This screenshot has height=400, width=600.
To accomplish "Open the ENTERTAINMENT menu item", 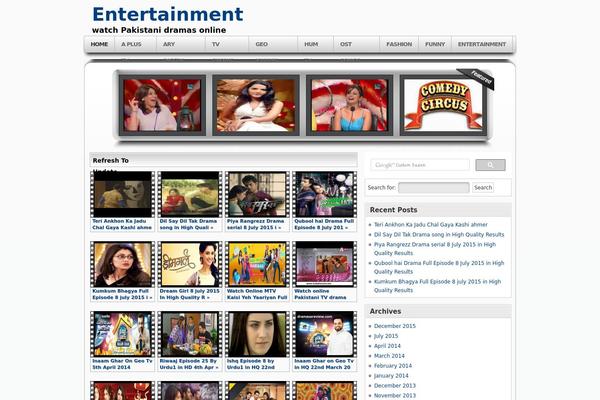I will [x=482, y=44].
